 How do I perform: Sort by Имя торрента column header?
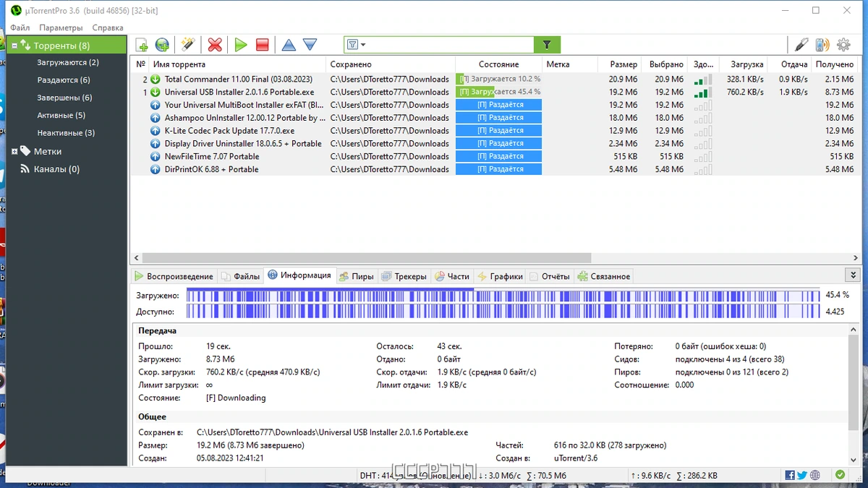pyautogui.click(x=237, y=64)
